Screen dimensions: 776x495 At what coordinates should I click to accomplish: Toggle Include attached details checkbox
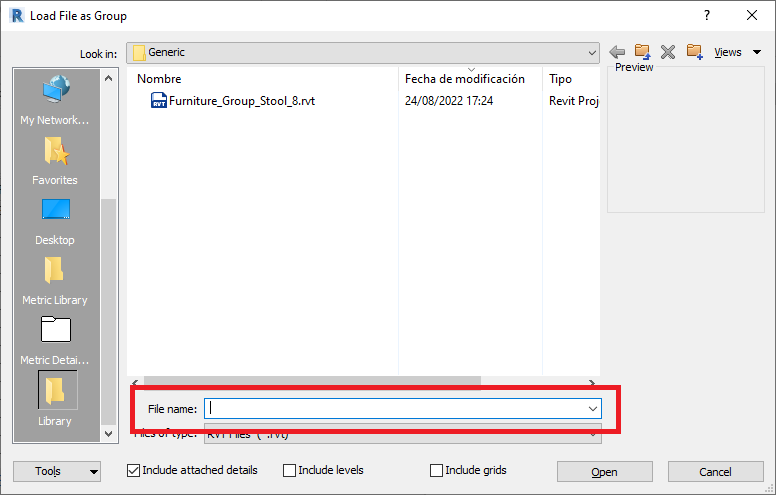coord(133,470)
